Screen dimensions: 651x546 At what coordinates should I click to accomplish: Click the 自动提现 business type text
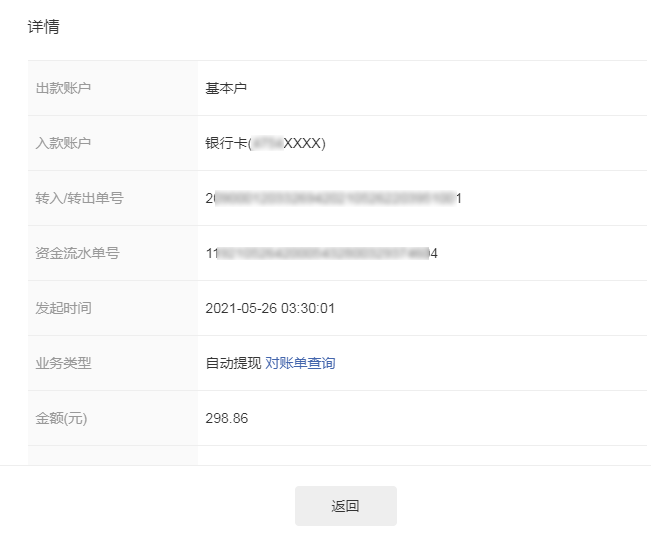point(233,363)
